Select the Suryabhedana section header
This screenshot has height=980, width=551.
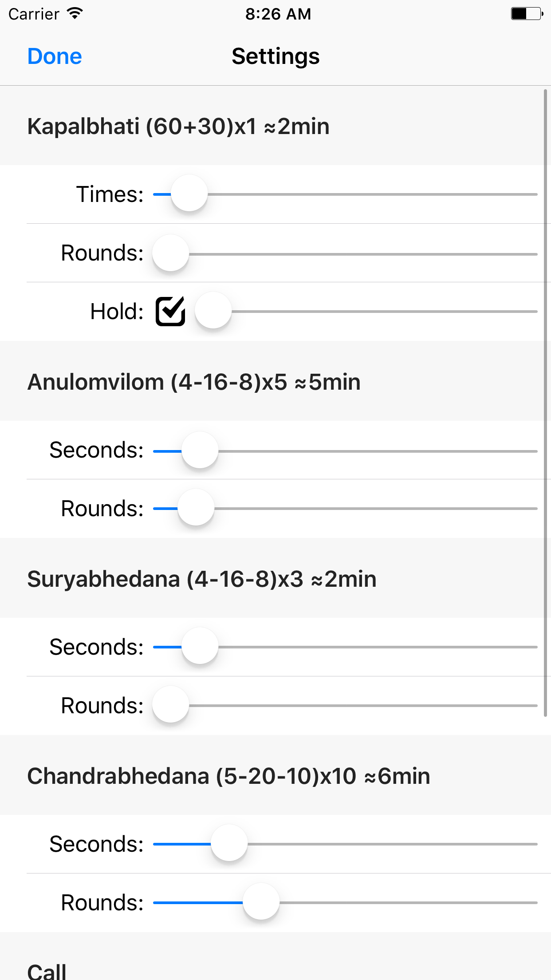coord(201,578)
